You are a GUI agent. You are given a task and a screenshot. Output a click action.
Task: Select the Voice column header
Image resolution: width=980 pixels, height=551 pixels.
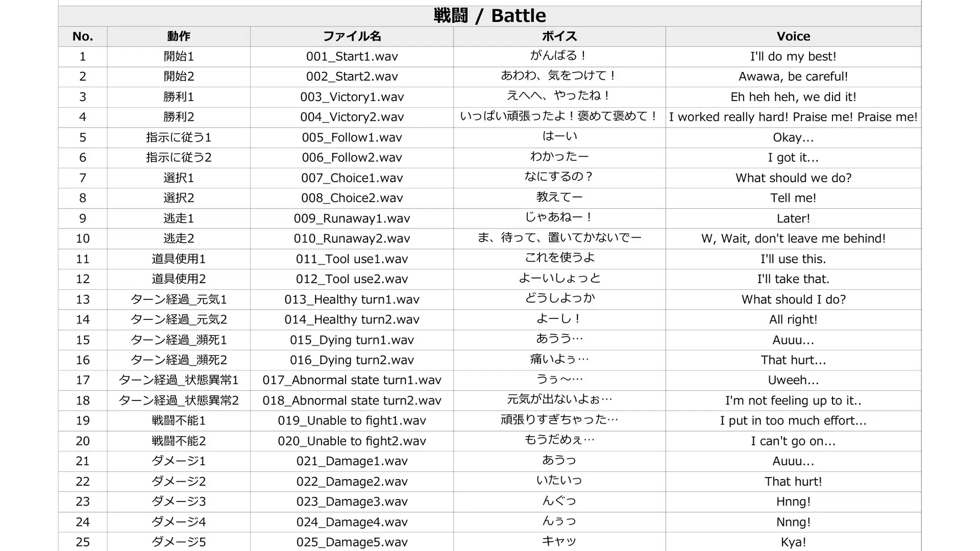pyautogui.click(x=793, y=36)
